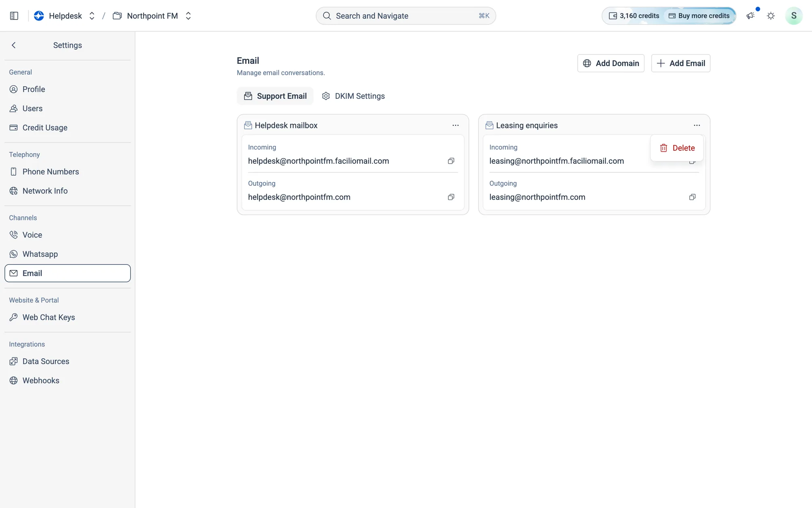
Task: Open Network Info page
Action: pos(67,191)
